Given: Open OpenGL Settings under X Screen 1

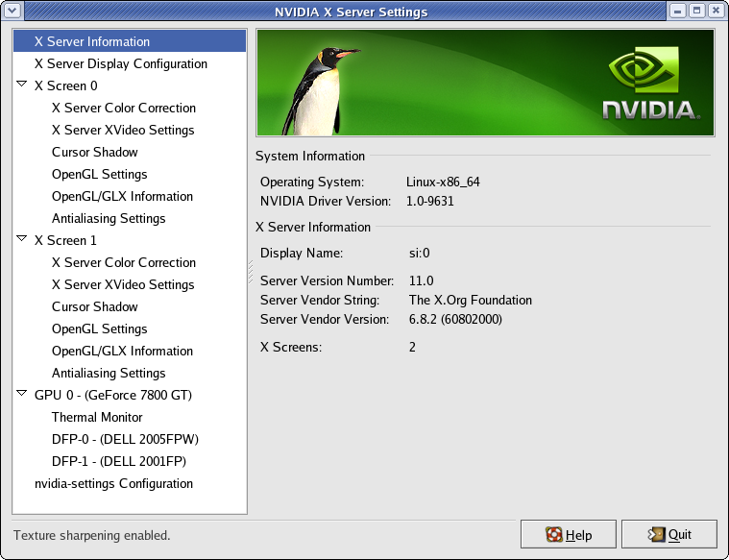Looking at the screenshot, I should point(100,329).
